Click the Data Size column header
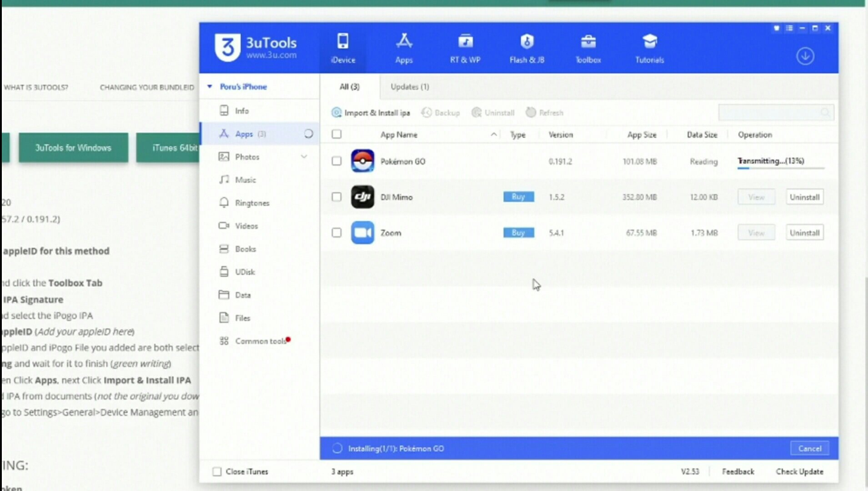This screenshot has width=868, height=491. [x=702, y=135]
